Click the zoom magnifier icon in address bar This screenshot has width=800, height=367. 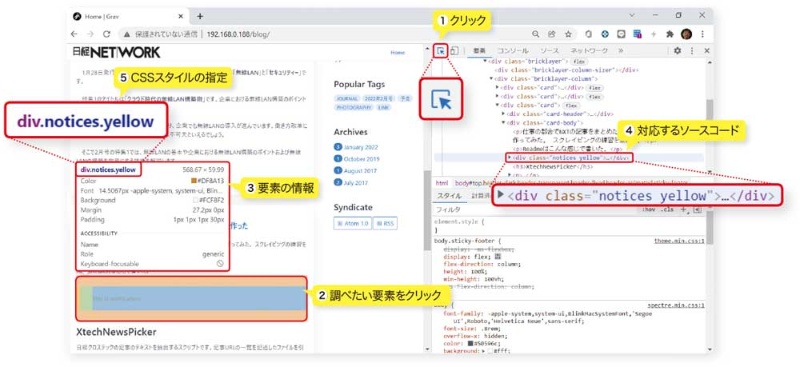[536, 34]
